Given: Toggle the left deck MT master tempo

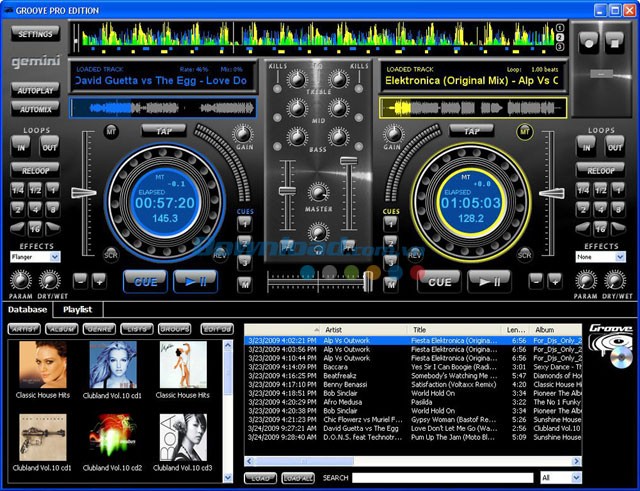Looking at the screenshot, I should (x=111, y=131).
